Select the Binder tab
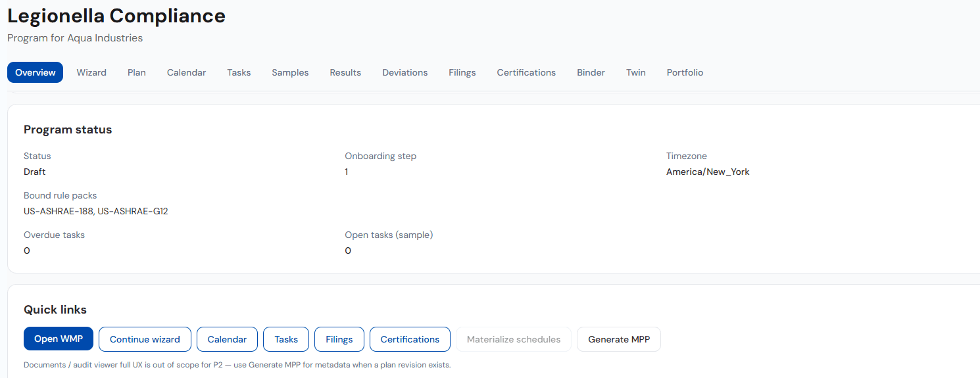Screen dimensions: 980x378 point(591,72)
